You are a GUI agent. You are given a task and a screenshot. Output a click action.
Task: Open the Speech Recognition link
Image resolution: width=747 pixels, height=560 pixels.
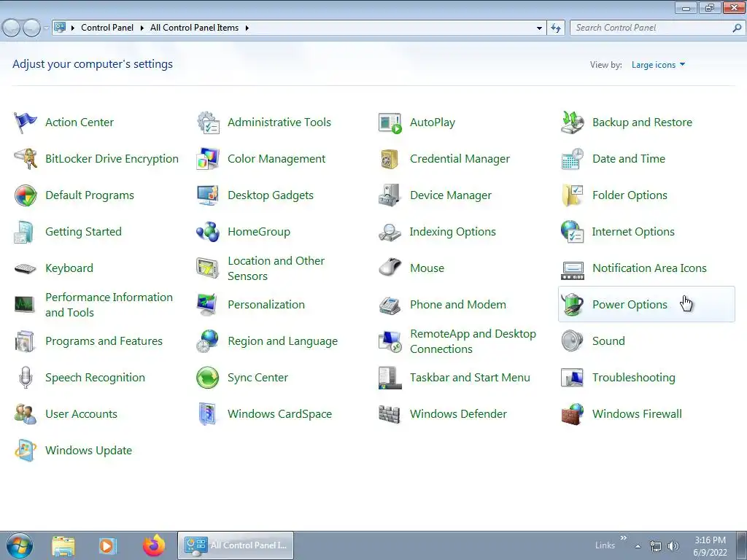pyautogui.click(x=96, y=378)
